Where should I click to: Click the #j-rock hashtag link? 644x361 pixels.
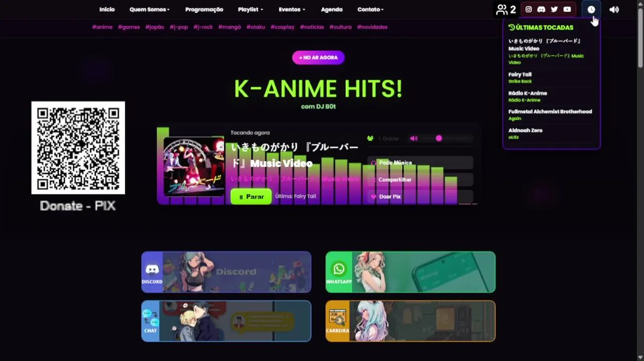tap(203, 27)
